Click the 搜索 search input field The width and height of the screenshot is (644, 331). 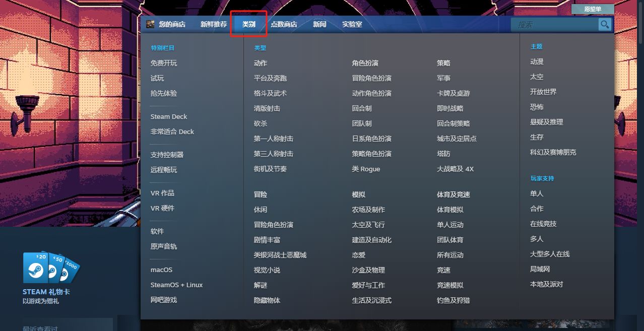tap(555, 24)
